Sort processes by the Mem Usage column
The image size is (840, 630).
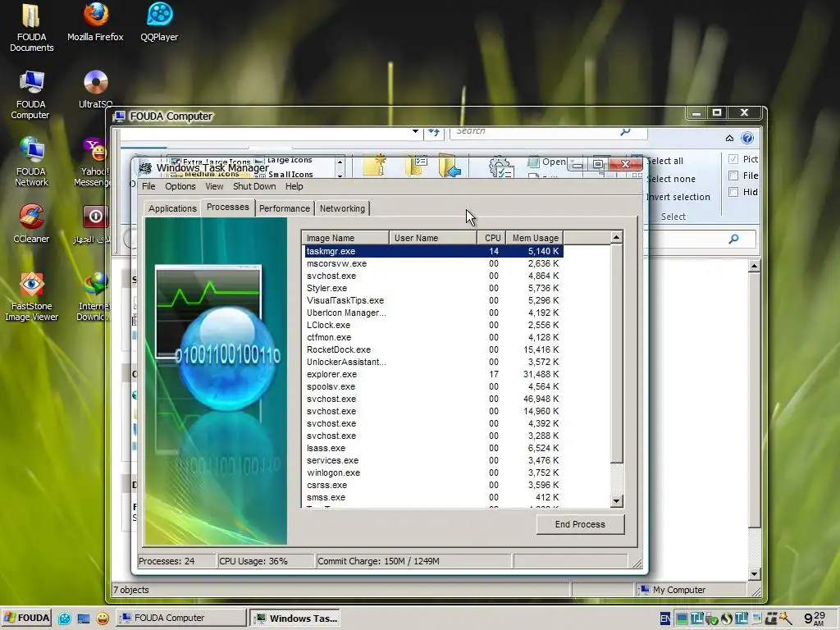[535, 238]
